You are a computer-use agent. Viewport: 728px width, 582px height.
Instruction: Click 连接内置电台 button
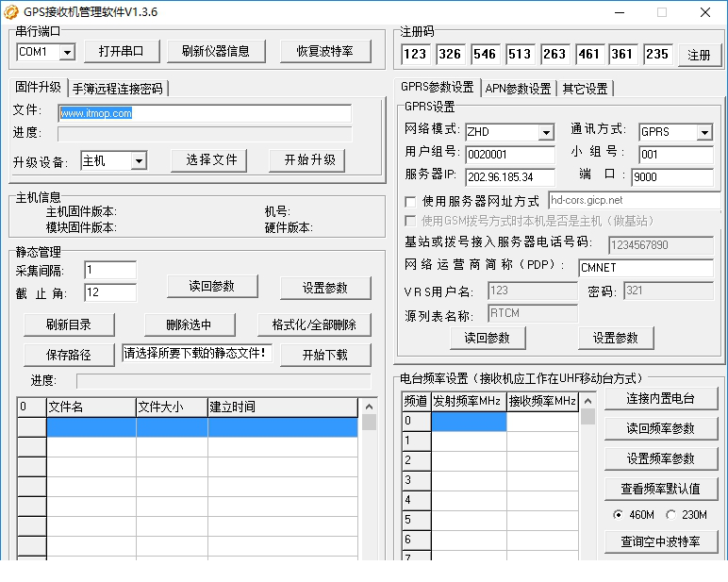tap(661, 398)
